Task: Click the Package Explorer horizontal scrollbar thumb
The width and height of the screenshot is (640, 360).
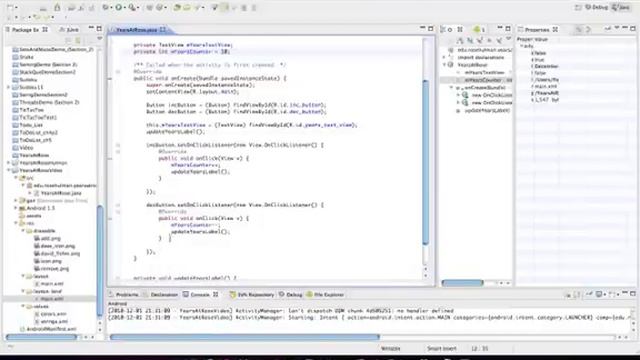Action: coord(41,337)
